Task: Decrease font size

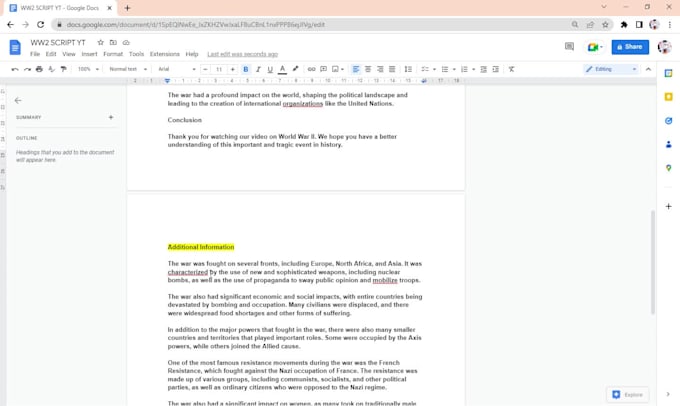Action: pos(206,69)
